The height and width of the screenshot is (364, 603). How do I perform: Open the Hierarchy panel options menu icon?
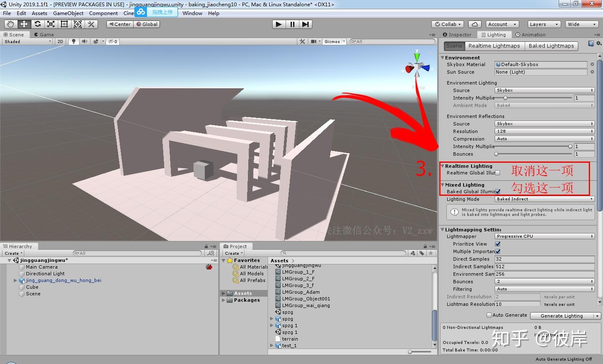click(x=214, y=246)
